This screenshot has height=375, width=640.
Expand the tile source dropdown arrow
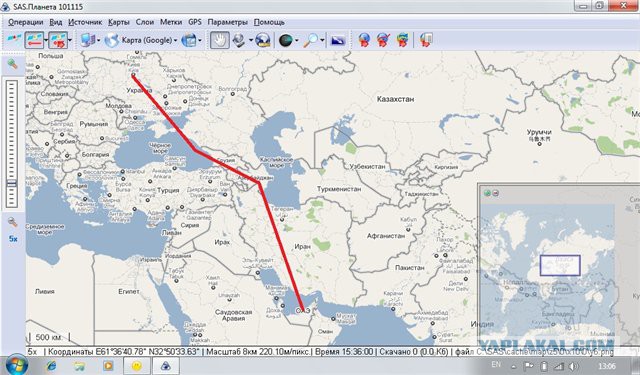tap(98, 40)
